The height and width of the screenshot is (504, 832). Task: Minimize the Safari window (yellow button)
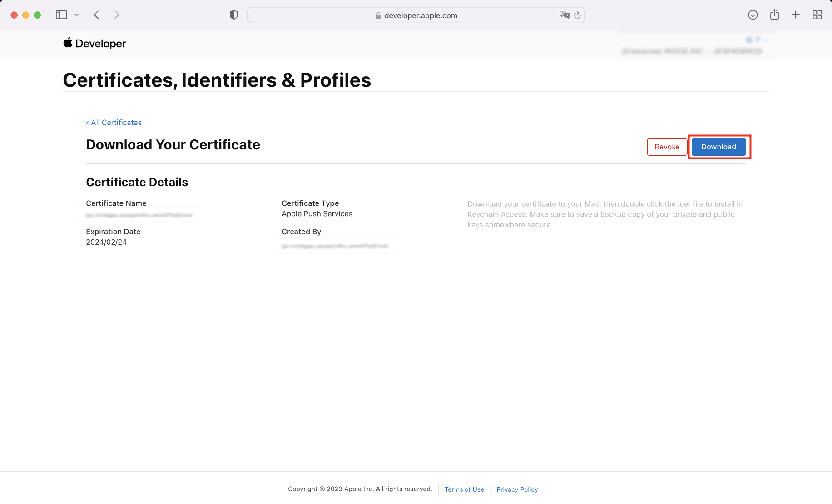pyautogui.click(x=26, y=15)
